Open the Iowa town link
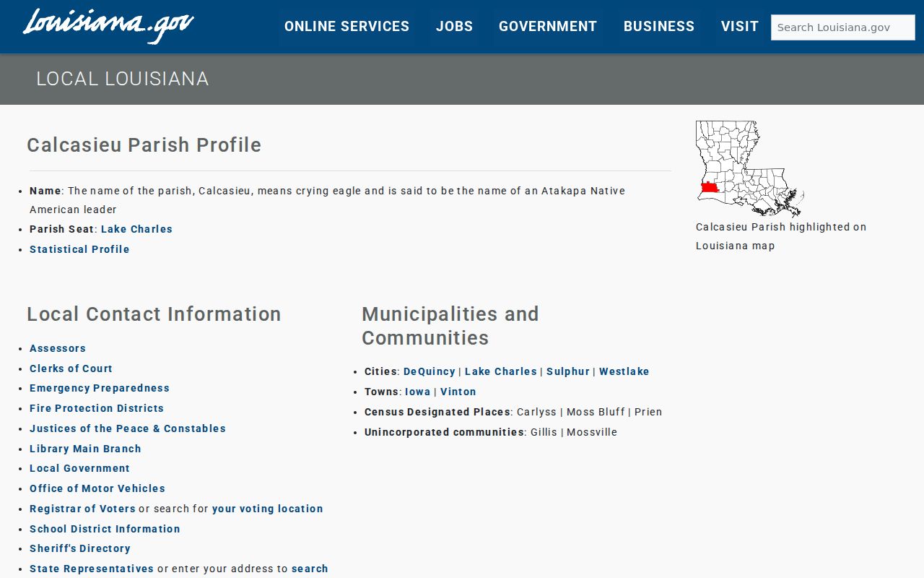This screenshot has width=924, height=578. 418,392
